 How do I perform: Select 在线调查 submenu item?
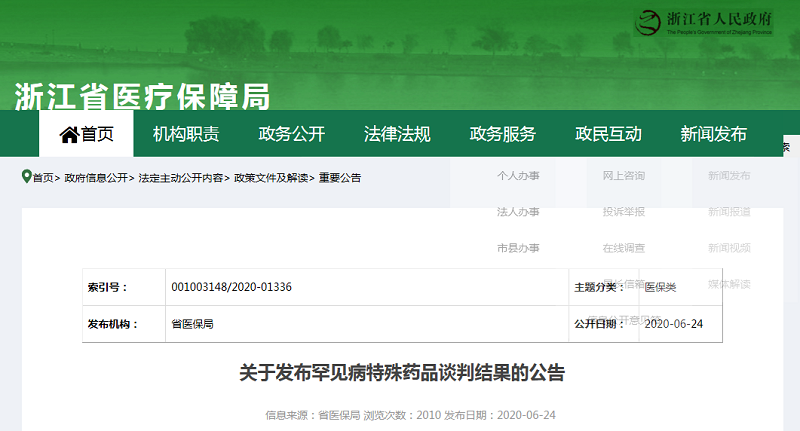623,248
